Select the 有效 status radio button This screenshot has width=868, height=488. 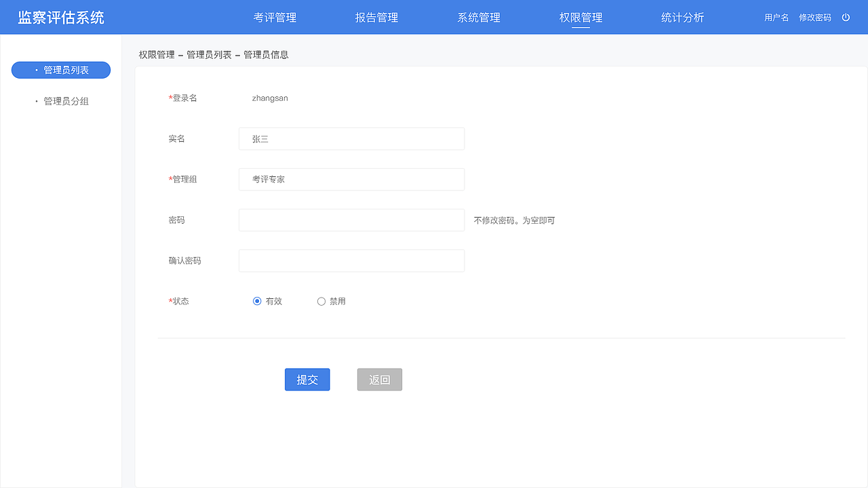click(x=258, y=301)
